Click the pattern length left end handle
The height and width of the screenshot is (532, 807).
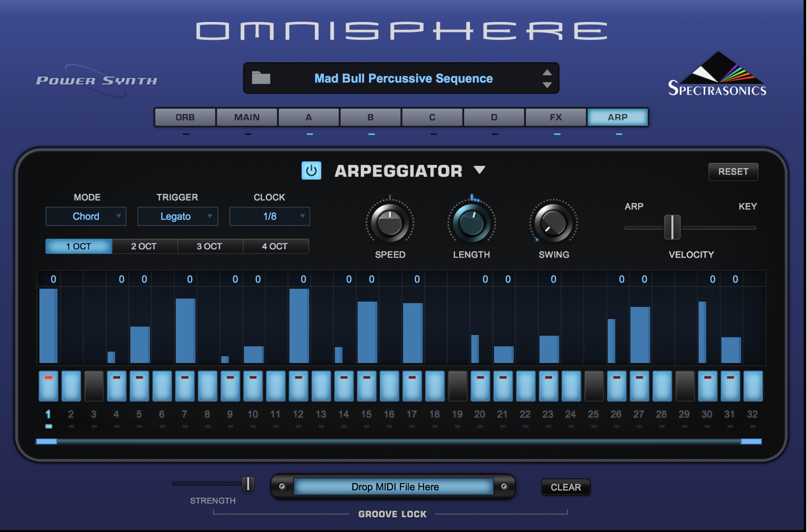click(x=46, y=441)
